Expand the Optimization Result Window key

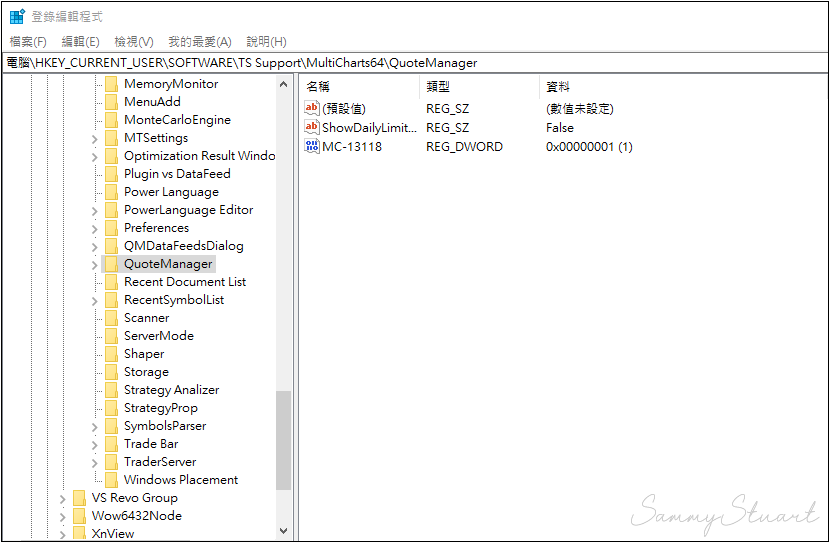95,157
